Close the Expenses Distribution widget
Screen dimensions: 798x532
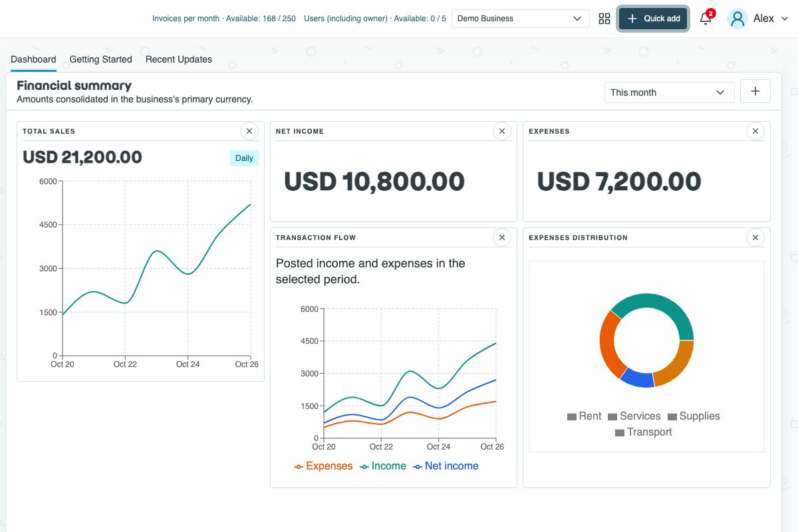tap(755, 237)
